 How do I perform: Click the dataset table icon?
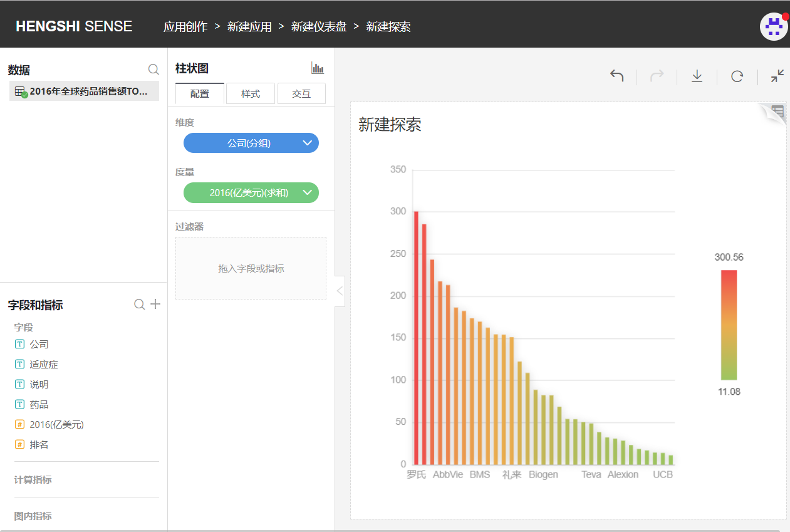click(20, 91)
